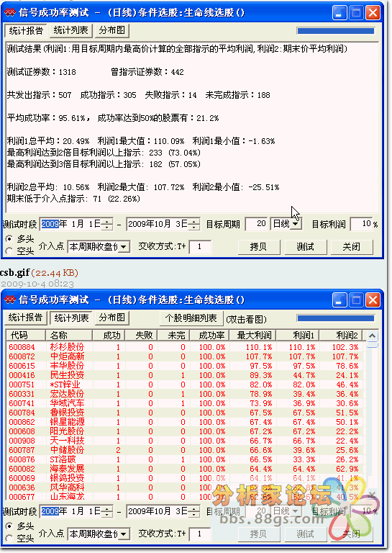Switch to 分布图 tab in upper window
This screenshot has width=392, height=553.
click(x=112, y=30)
